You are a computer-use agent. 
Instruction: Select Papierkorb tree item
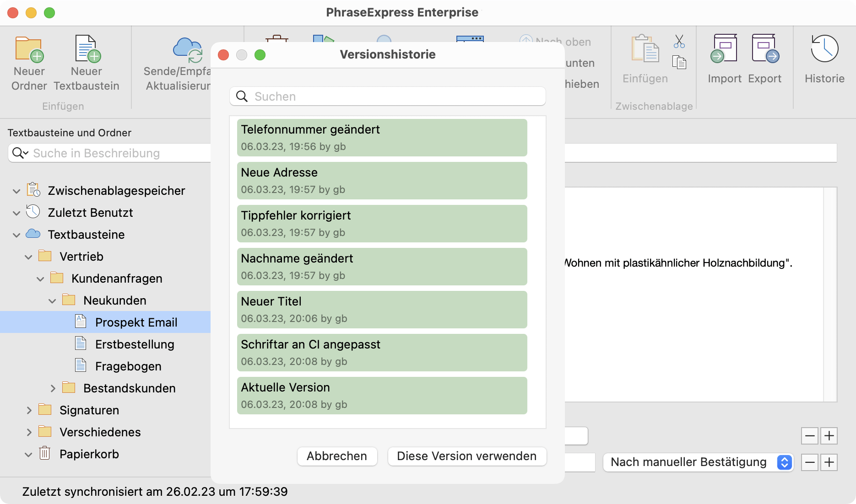point(105,454)
